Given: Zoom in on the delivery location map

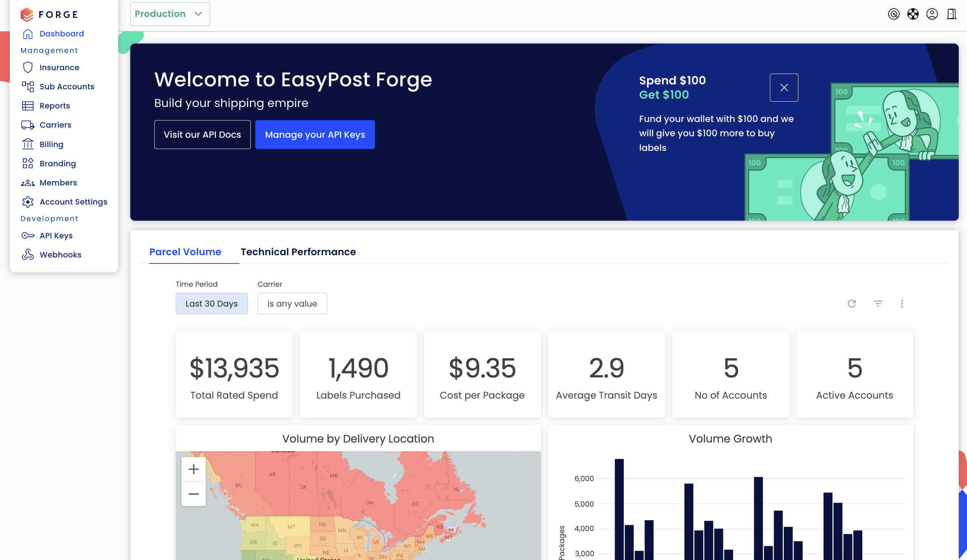Looking at the screenshot, I should coord(193,469).
